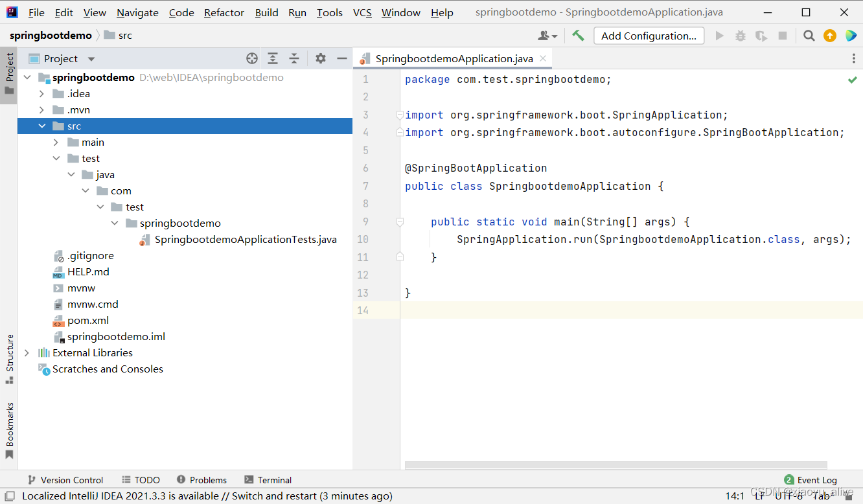This screenshot has height=504, width=863.
Task: Open the Navigate menu
Action: pos(137,12)
